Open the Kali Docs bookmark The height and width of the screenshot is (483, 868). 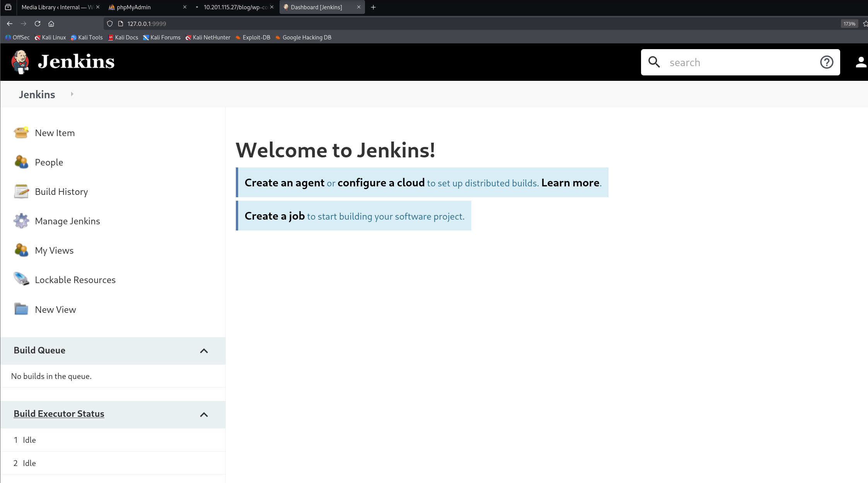click(123, 38)
